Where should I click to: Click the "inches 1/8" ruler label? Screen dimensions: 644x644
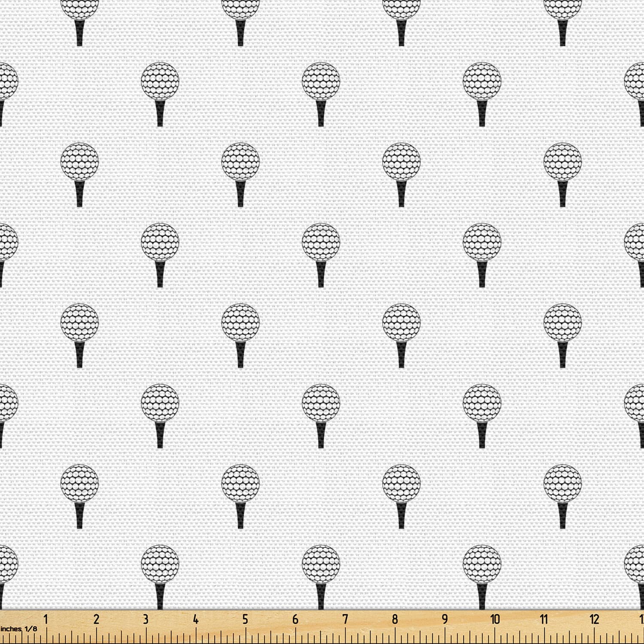[18, 629]
